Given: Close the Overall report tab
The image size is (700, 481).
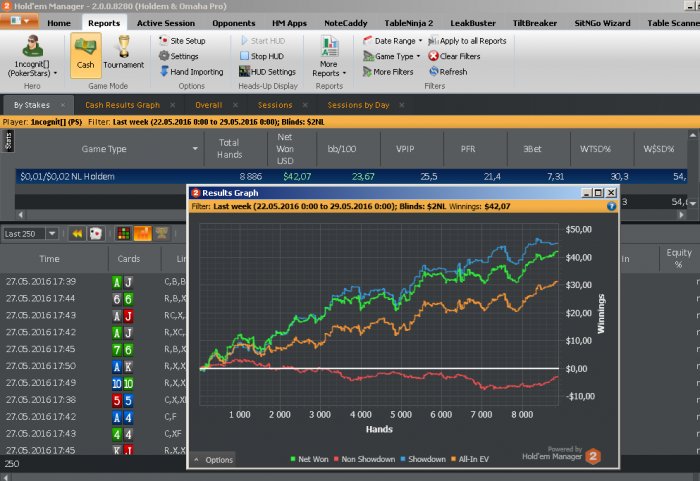Looking at the screenshot, I should (x=235, y=105).
